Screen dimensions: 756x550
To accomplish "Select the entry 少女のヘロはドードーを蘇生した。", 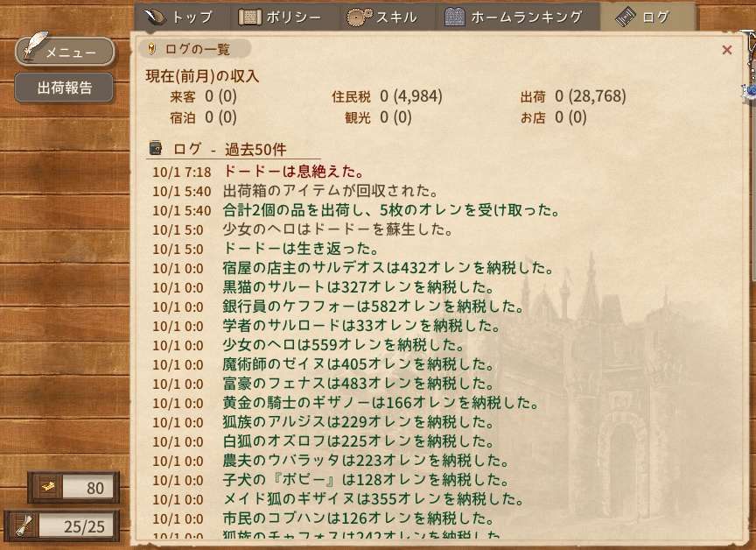I will pyautogui.click(x=338, y=229).
